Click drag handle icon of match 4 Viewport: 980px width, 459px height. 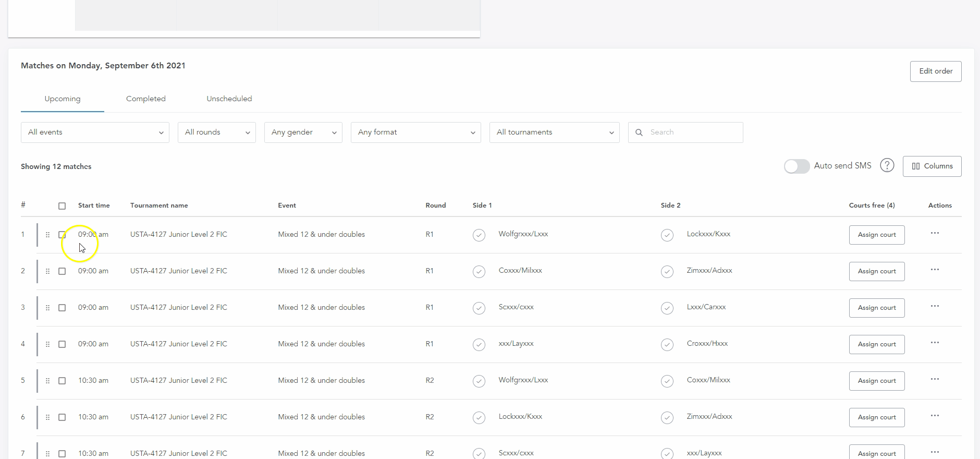(47, 344)
